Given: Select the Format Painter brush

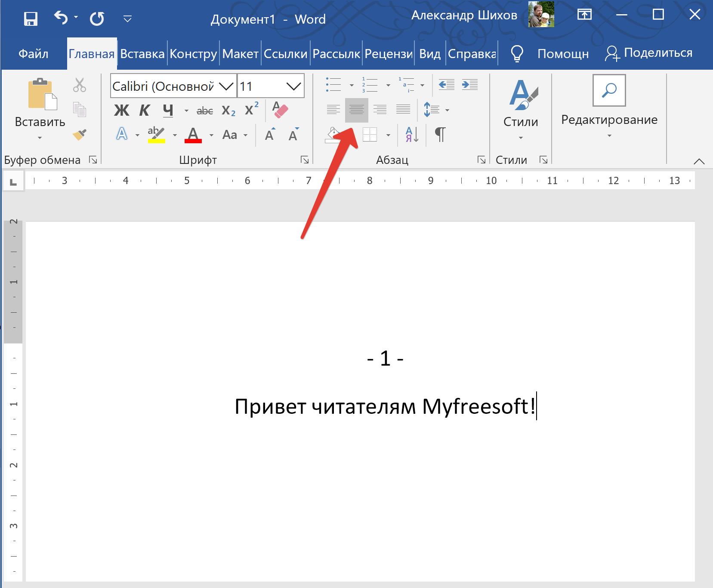Looking at the screenshot, I should point(80,135).
